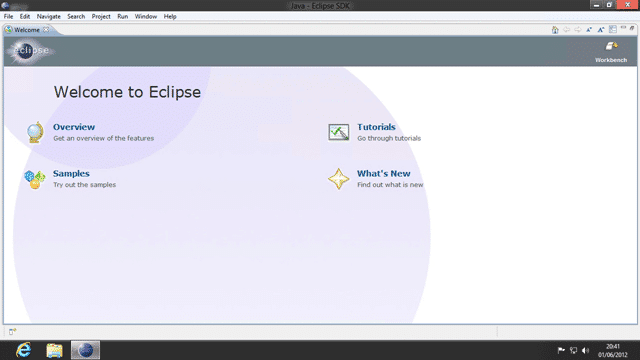Viewport: 640px width, 360px height.
Task: Open the File menu
Action: point(9,16)
